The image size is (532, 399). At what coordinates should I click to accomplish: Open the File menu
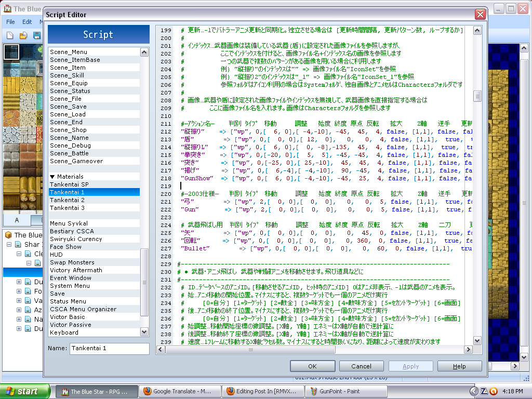click(11, 22)
